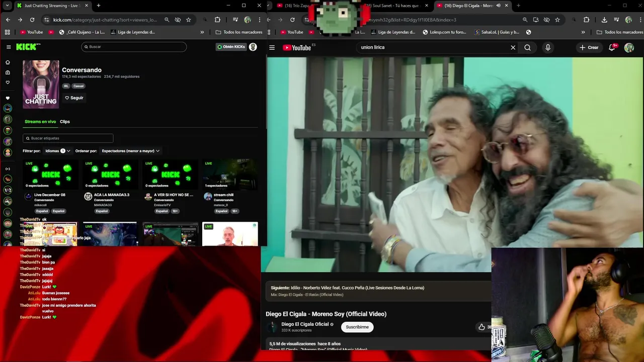Click YouTube Crear button
Viewport: 644px width, 362px height.
pos(589,48)
